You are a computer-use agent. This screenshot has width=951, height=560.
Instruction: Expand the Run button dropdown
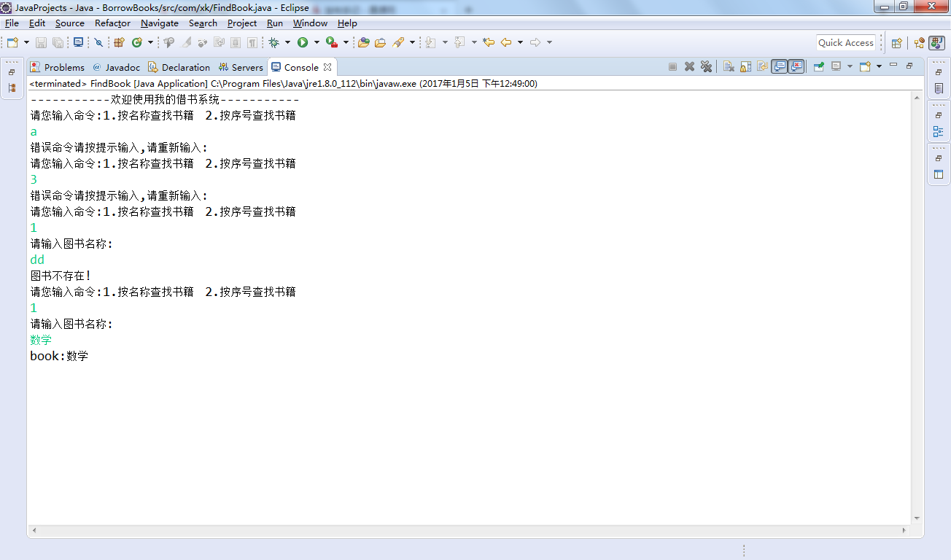pos(317,42)
